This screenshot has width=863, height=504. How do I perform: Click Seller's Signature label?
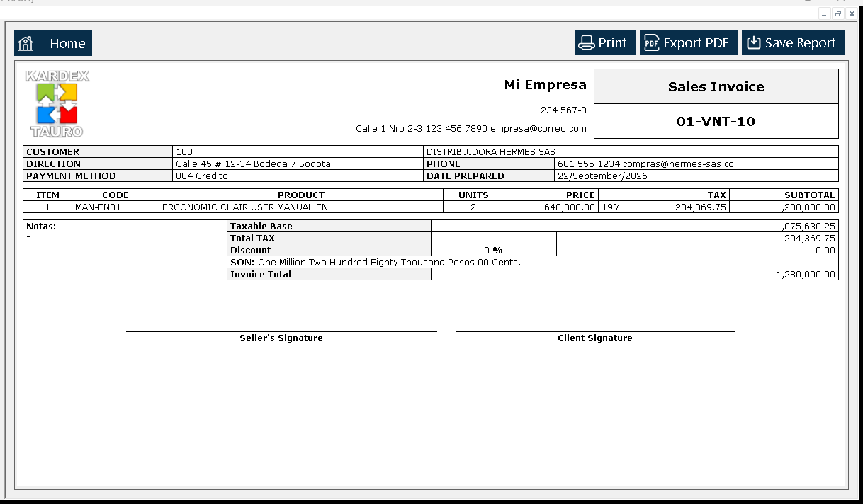click(281, 338)
